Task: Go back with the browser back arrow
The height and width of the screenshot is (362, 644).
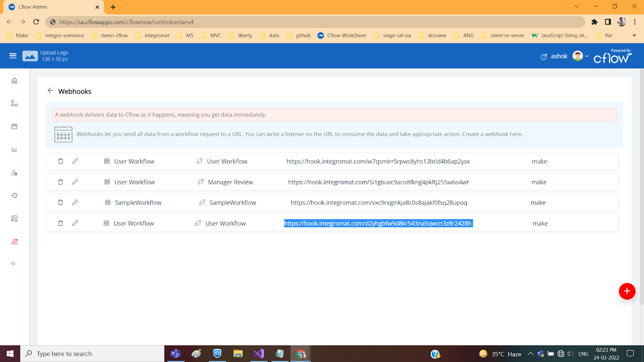Action: (x=9, y=22)
